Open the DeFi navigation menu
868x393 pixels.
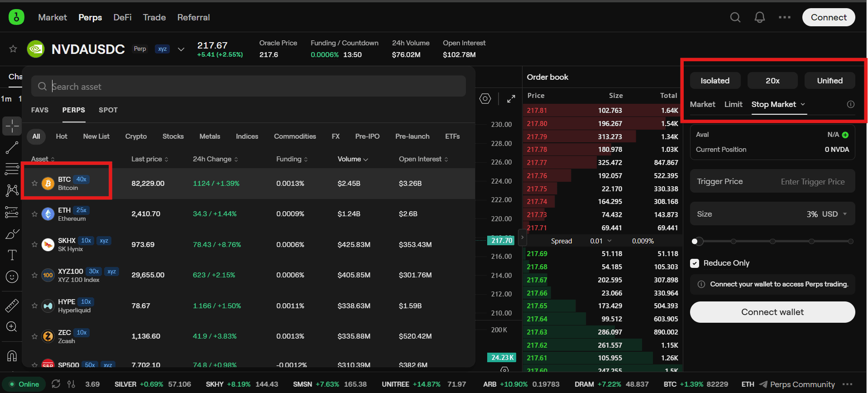[x=122, y=17]
